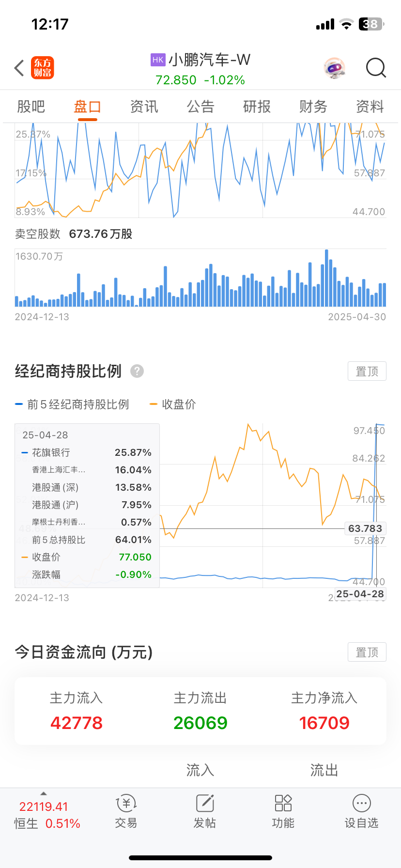Image resolution: width=401 pixels, height=868 pixels.
Task: Tap the price 72.850 in header
Action: pyautogui.click(x=176, y=80)
